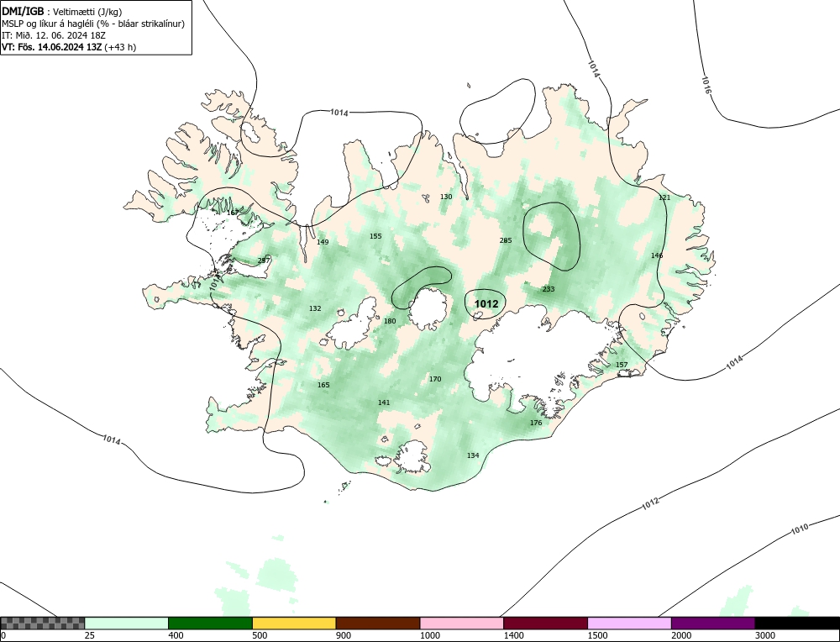Click the legend tick label 25
Screen dimensions: 840x642
90,635
